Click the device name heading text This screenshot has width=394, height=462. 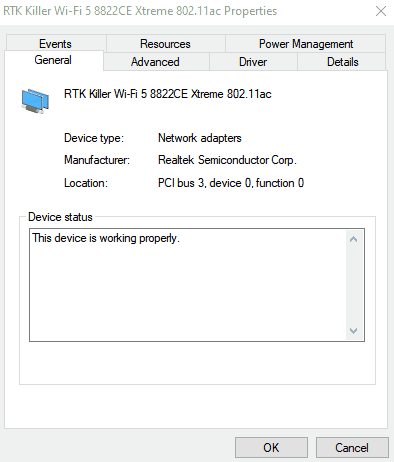click(168, 94)
